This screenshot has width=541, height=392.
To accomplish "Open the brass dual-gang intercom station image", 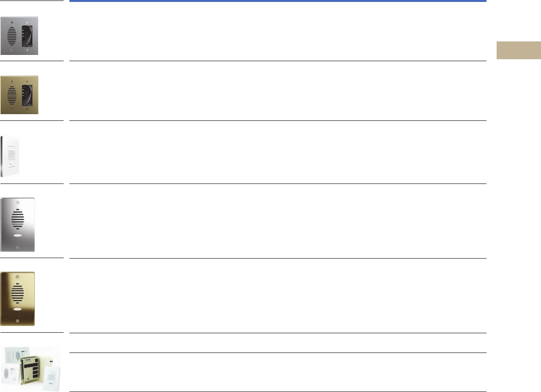I will pos(19,95).
